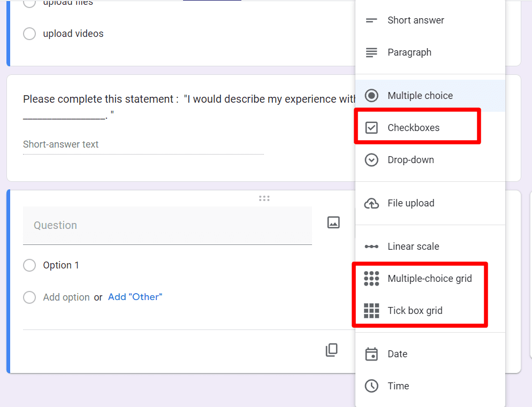Select Short answer question type
The width and height of the screenshot is (532, 407).
coord(430,20)
